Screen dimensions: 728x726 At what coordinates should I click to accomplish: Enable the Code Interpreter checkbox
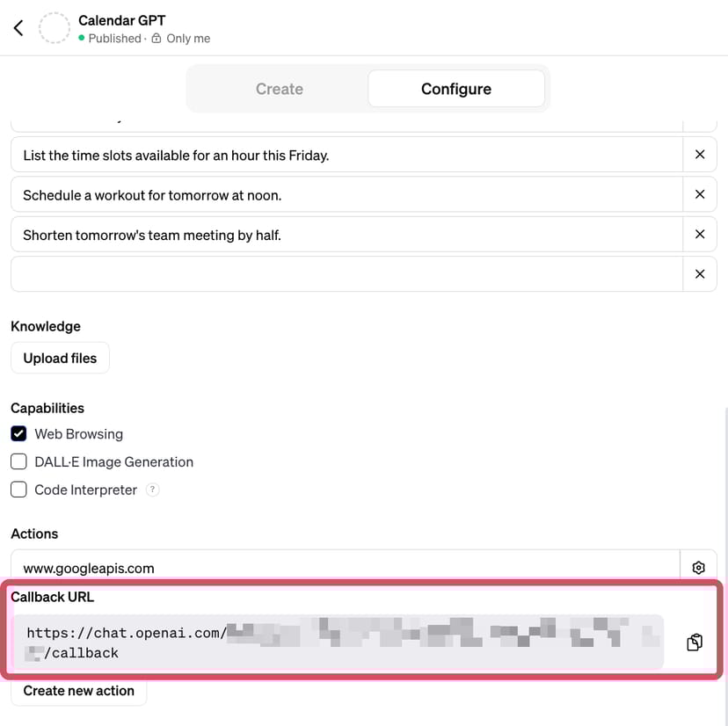(18, 490)
